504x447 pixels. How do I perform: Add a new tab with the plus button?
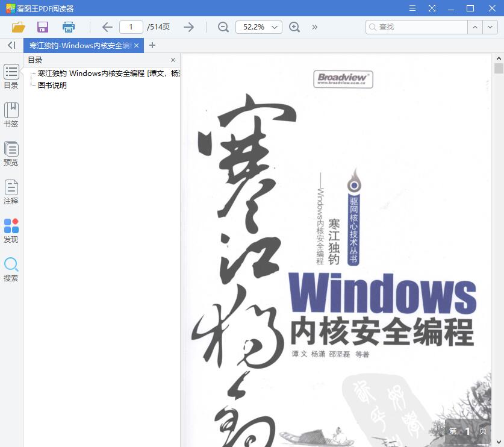(x=152, y=45)
